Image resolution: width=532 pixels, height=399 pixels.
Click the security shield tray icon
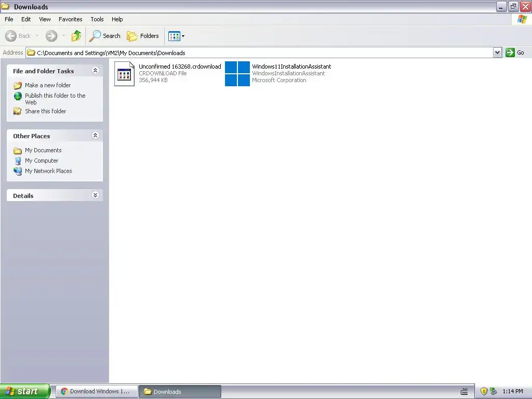[x=484, y=392]
